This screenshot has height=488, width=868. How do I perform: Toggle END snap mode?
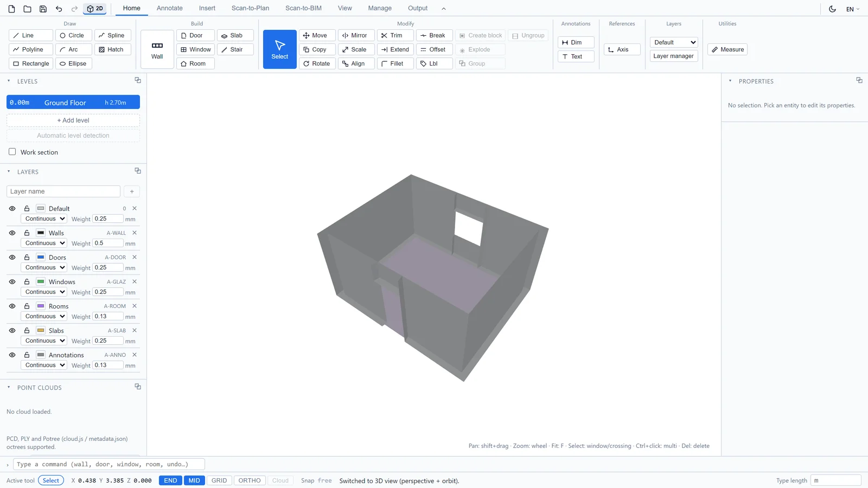170,480
